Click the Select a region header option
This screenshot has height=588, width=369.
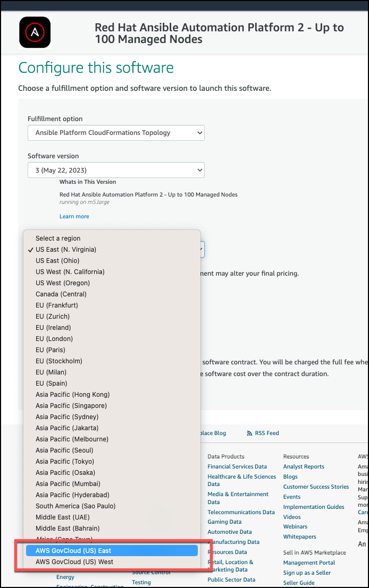tap(112, 238)
